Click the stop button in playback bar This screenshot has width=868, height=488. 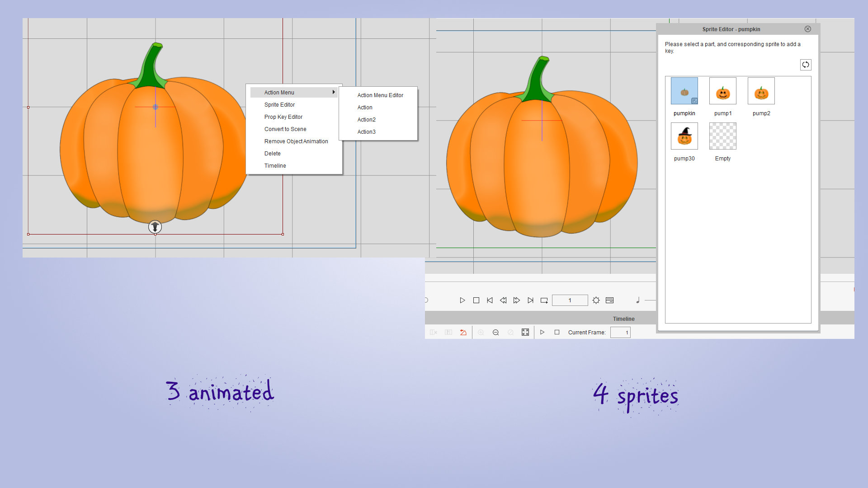point(476,300)
